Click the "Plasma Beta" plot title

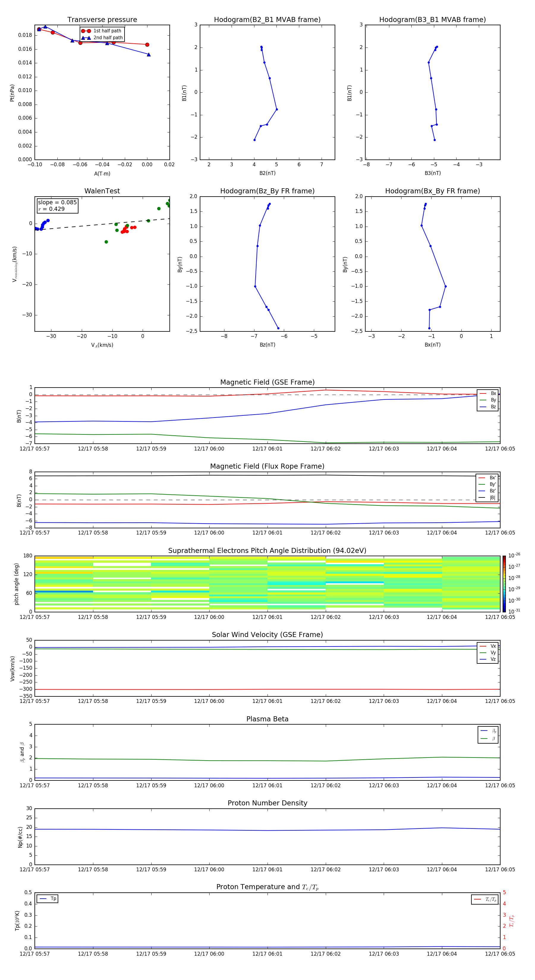coord(267,719)
